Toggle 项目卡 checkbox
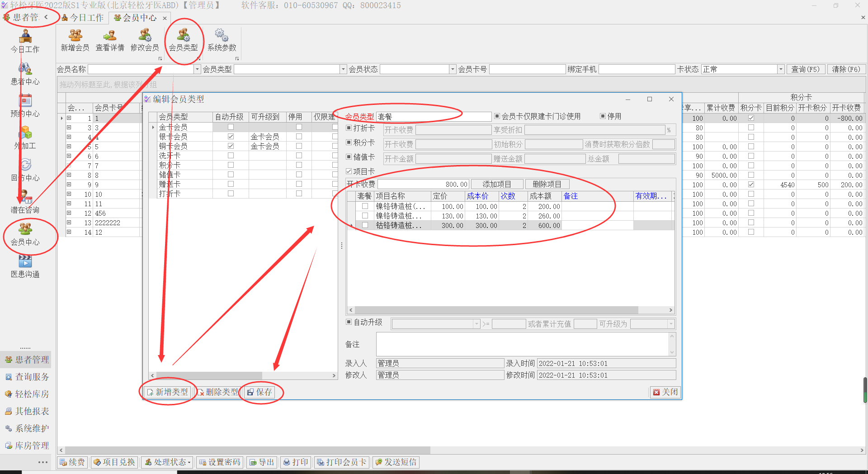 click(349, 171)
